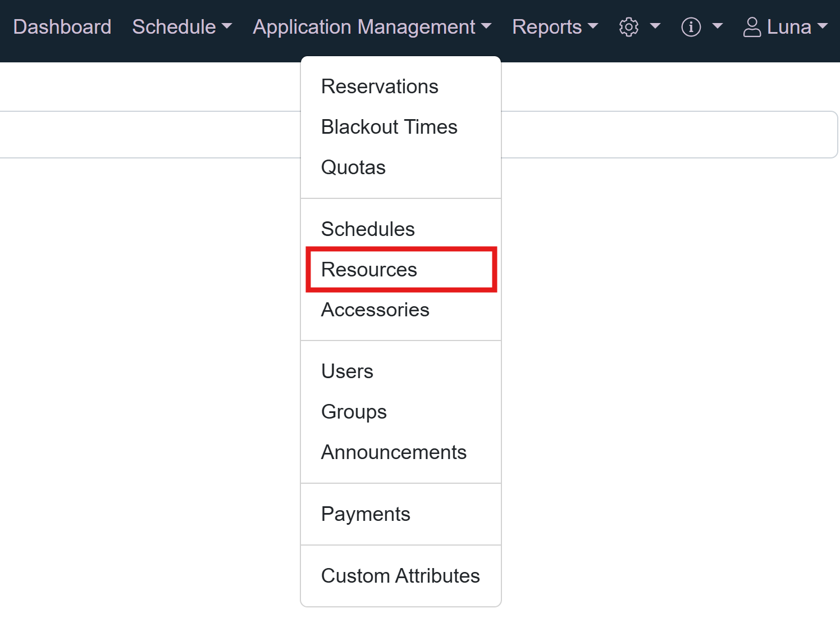Choose Quotas in the dropdown
840x622 pixels.
click(353, 167)
